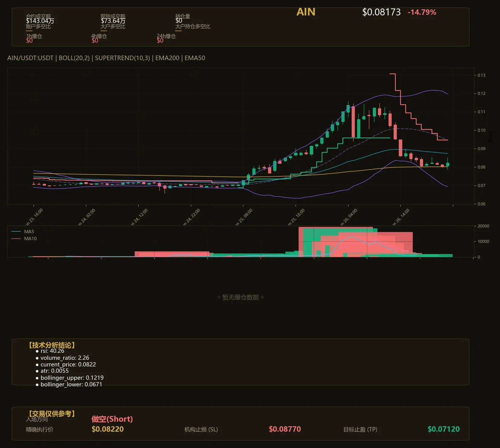This screenshot has width=500, height=448.
Task: Click the 技术分析结论 section heading
Action: [52, 345]
